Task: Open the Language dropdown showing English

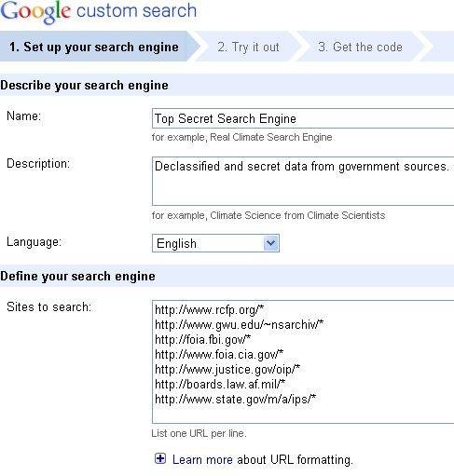Action: [215, 243]
